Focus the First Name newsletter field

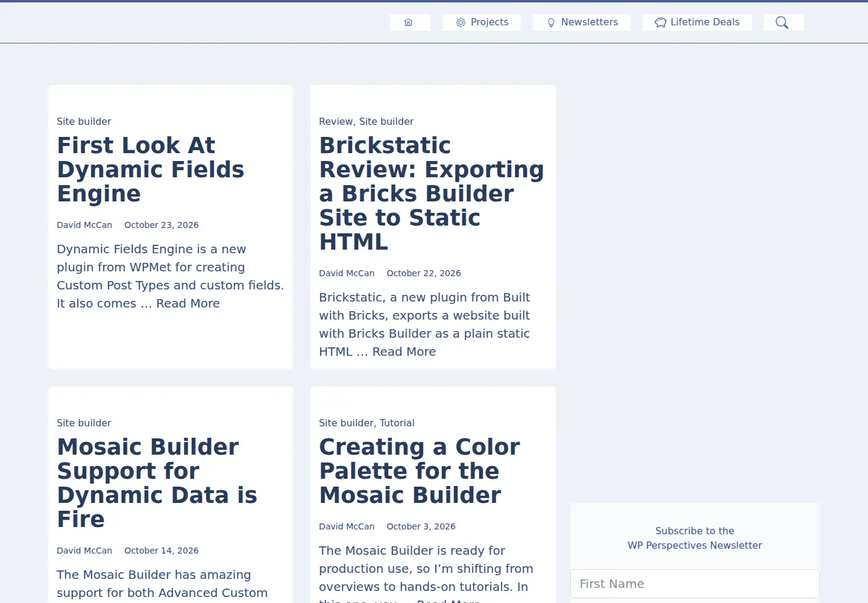point(695,584)
